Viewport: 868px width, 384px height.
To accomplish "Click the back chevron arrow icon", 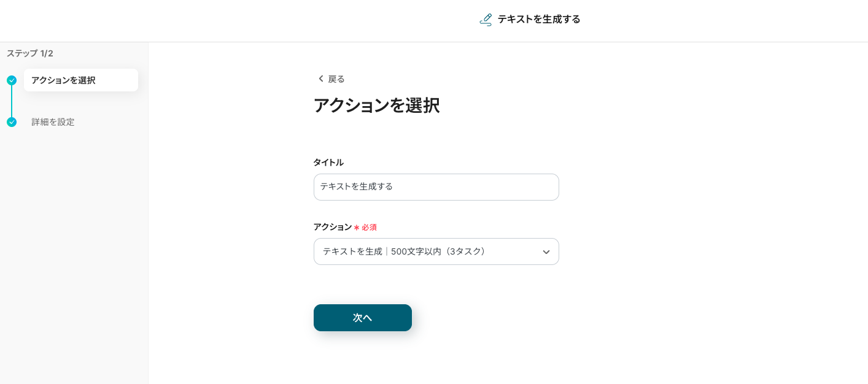I will click(320, 79).
